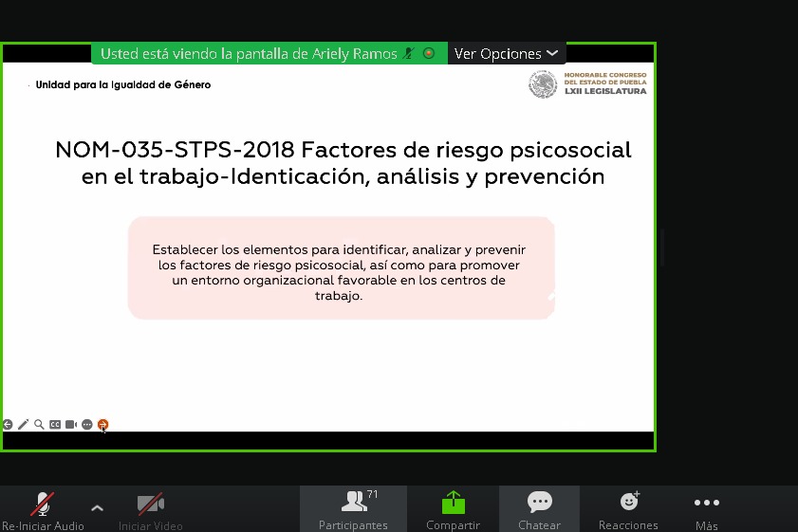798x532 pixels.
Task: Expand the Ver Opciones dropdown
Action: tap(506, 54)
